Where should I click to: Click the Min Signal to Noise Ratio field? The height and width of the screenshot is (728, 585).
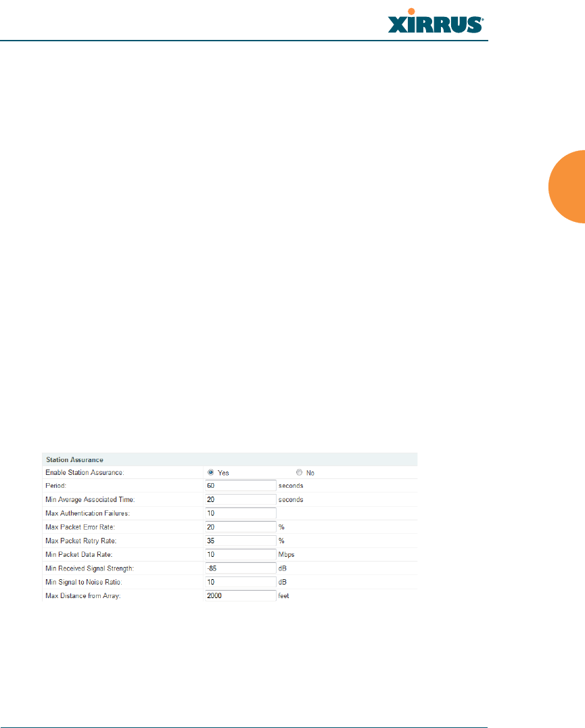[240, 582]
